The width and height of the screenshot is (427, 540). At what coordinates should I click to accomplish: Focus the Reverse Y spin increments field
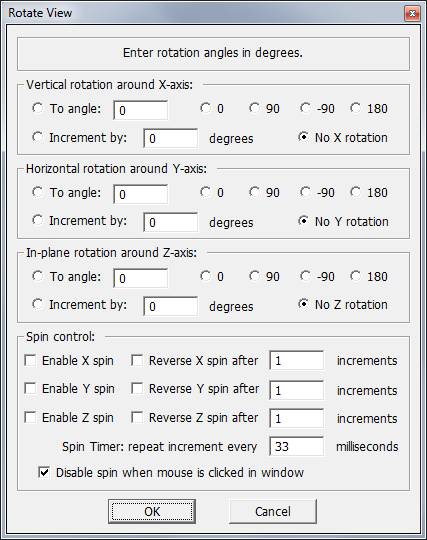(296, 390)
